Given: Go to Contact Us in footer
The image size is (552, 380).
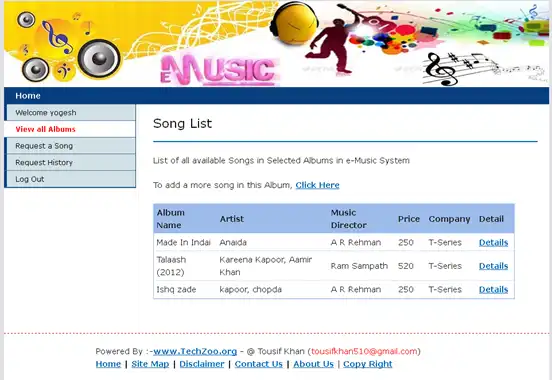Looking at the screenshot, I should (x=258, y=364).
